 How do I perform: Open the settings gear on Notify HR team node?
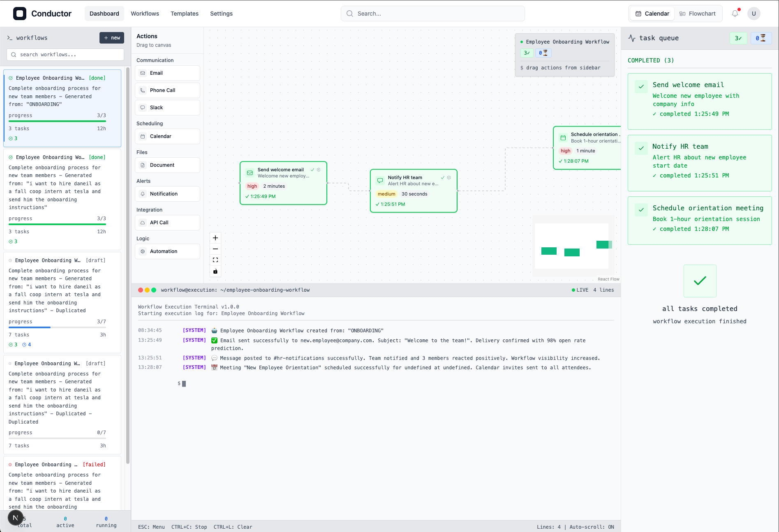tap(449, 177)
